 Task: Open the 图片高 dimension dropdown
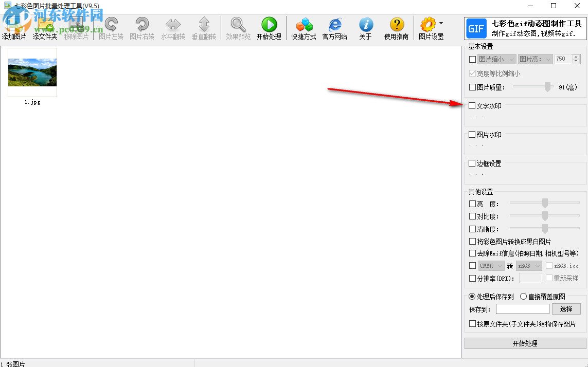[535, 59]
